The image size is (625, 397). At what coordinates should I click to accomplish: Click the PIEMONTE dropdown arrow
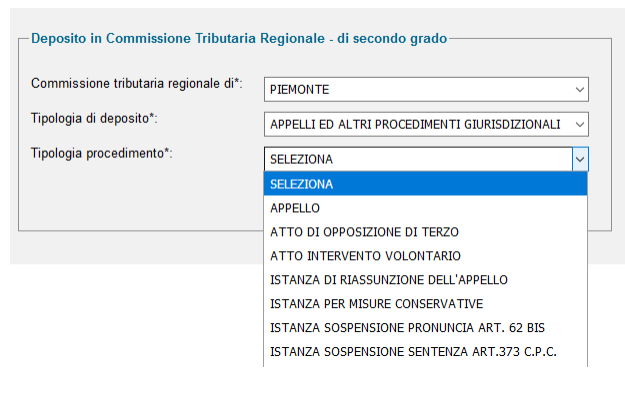click(580, 90)
